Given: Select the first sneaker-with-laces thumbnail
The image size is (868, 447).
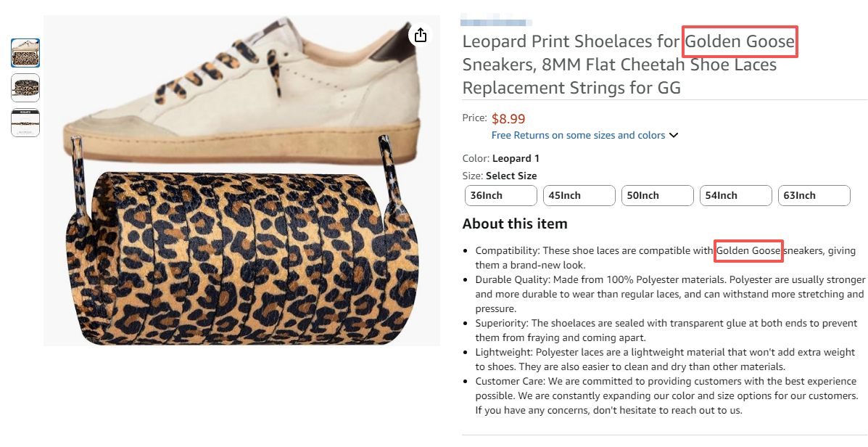Looking at the screenshot, I should (25, 53).
